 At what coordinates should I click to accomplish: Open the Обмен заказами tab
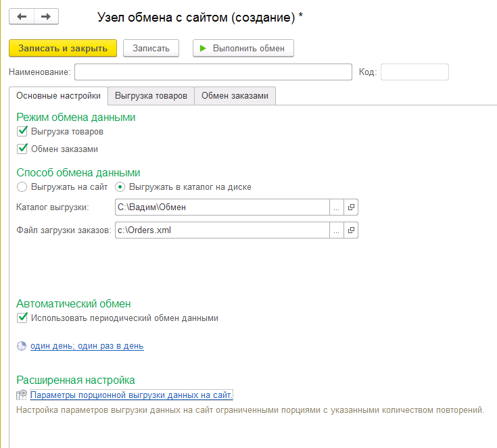(235, 96)
